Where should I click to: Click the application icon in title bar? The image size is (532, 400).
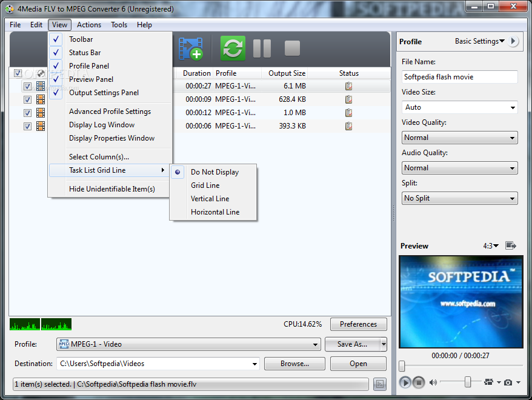point(10,9)
